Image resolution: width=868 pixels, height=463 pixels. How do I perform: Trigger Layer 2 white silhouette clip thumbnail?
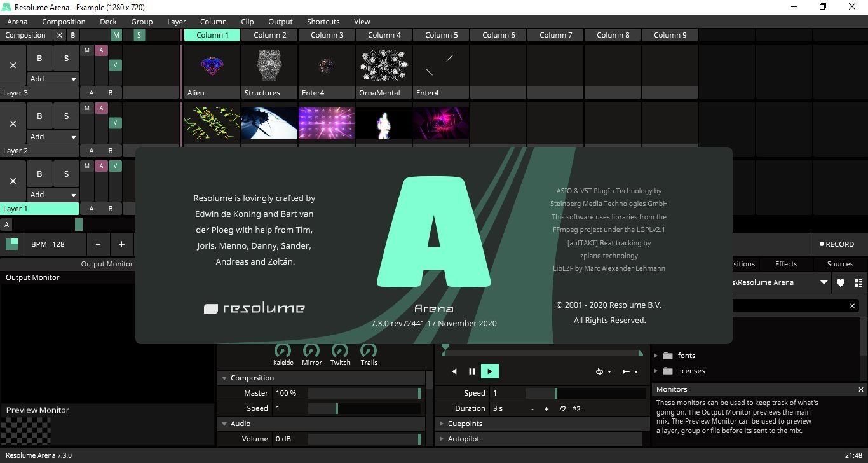384,123
